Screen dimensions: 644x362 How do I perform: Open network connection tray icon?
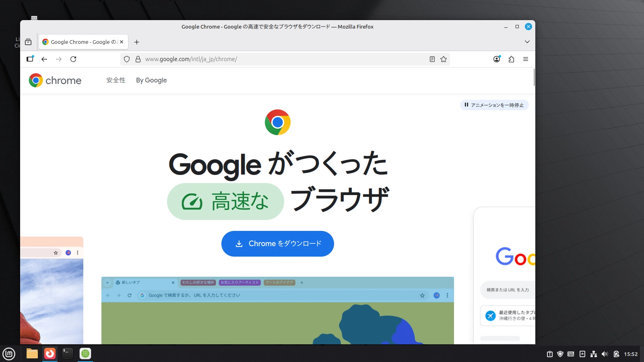click(593, 354)
